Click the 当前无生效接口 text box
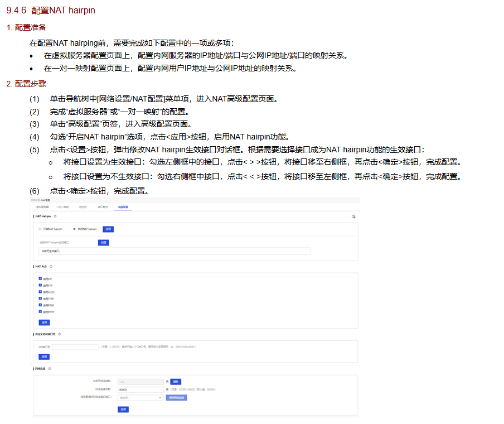Screen dimensions: 504x424 click(x=175, y=251)
